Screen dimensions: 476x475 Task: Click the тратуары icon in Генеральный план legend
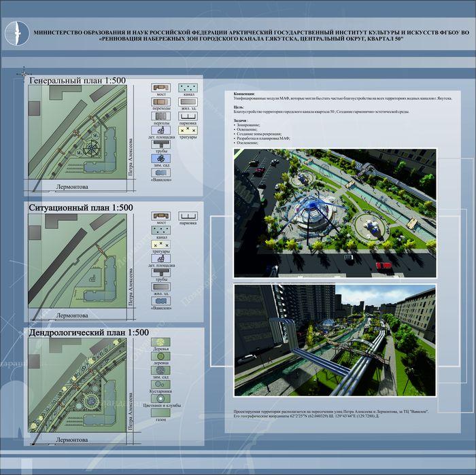point(188,130)
